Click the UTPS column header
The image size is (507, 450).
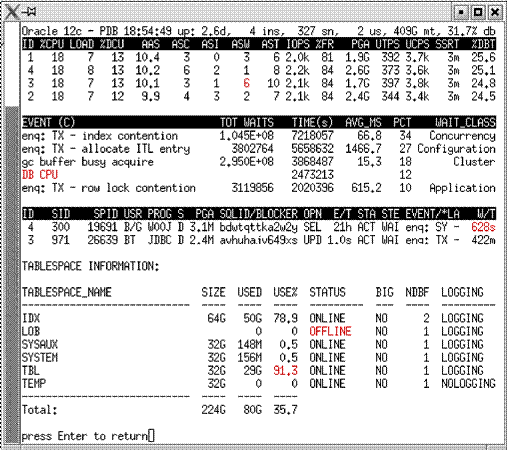point(388,44)
